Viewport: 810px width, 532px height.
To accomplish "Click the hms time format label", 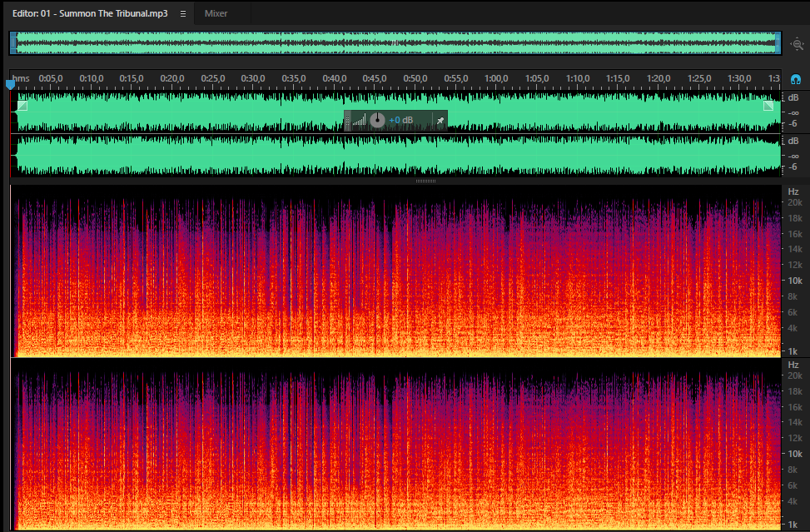I will tap(21, 78).
